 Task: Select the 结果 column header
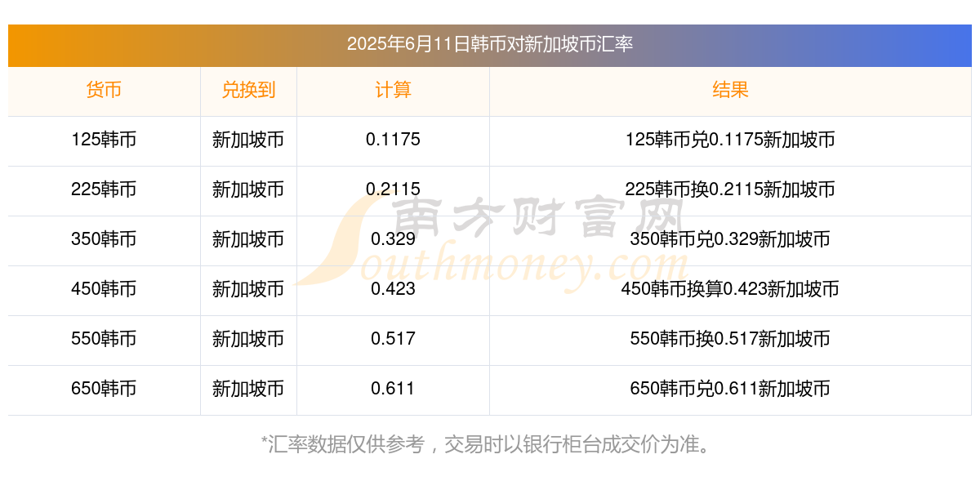(x=730, y=90)
